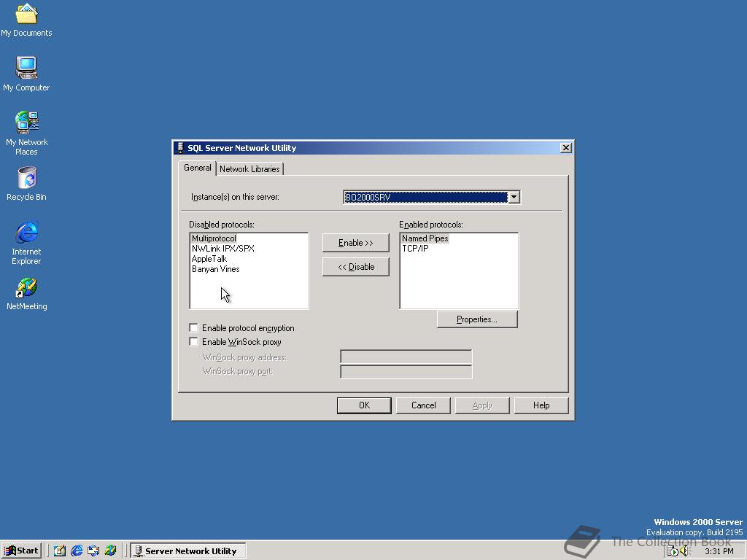Switch to Network Libraries tab
747x560 pixels.
click(249, 168)
